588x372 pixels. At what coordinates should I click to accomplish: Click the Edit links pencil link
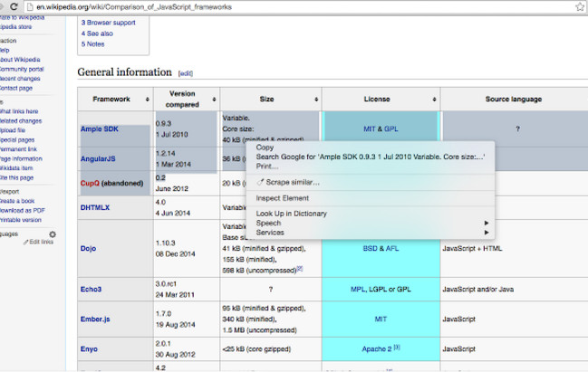pyautogui.click(x=38, y=242)
